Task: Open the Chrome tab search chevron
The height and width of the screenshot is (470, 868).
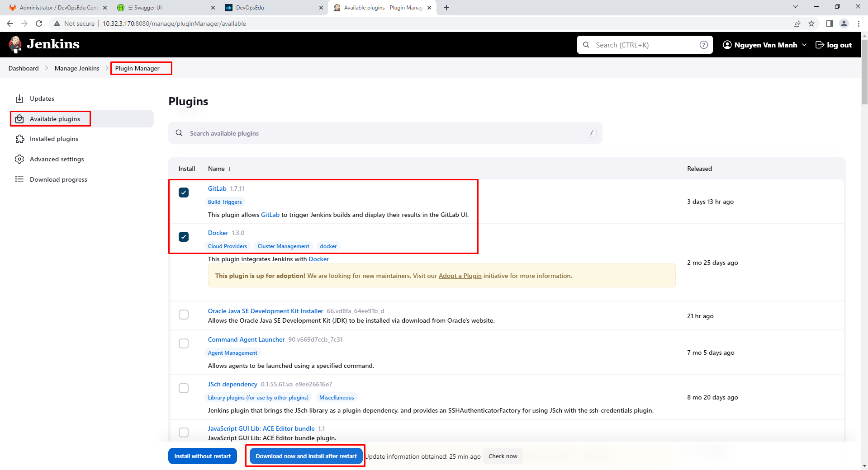Action: tap(796, 6)
